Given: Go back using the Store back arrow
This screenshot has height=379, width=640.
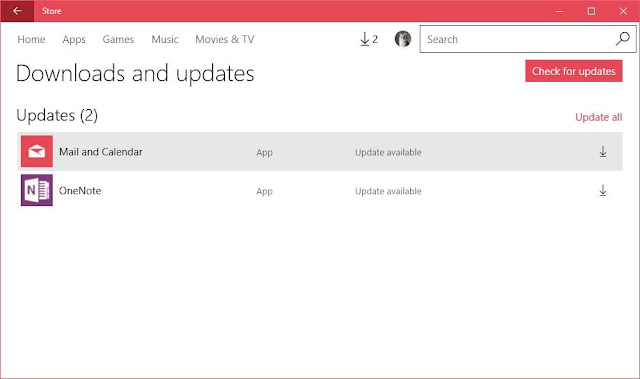Looking at the screenshot, I should (x=17, y=11).
